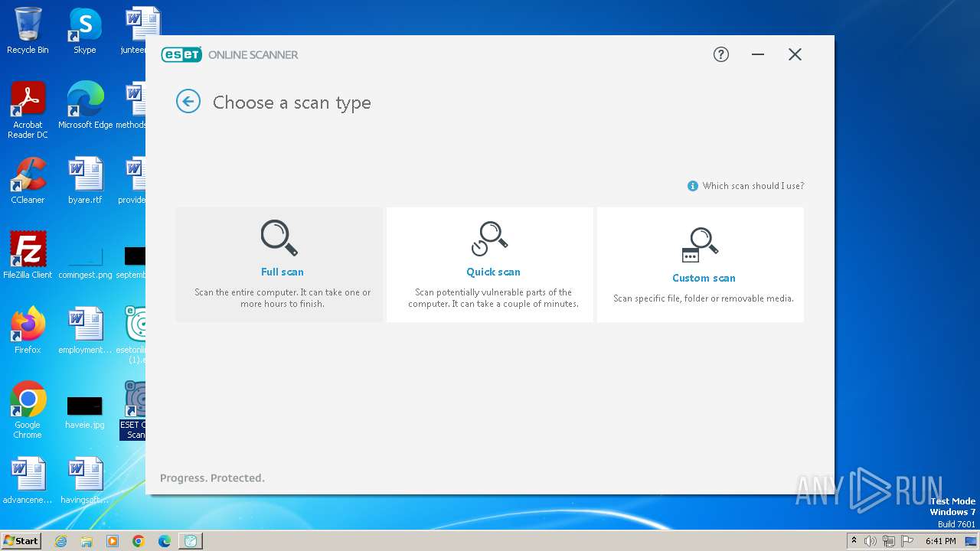The width and height of the screenshot is (980, 551).
Task: Select the havingsoft document on desktop
Action: [x=85, y=481]
